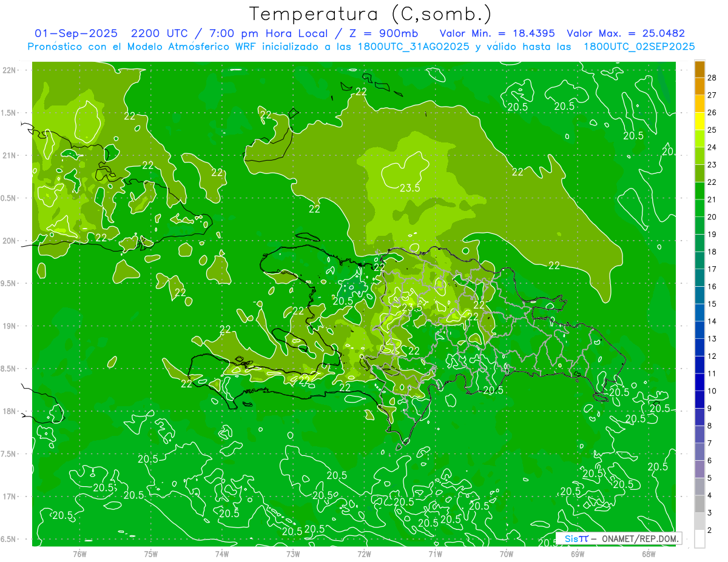Click the 'Temperatura (C,somb.)' chart title
This screenshot has width=728, height=562.
pyautogui.click(x=370, y=14)
